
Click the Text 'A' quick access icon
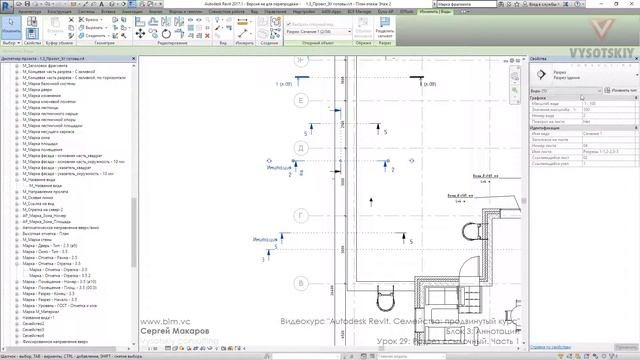[101, 4]
